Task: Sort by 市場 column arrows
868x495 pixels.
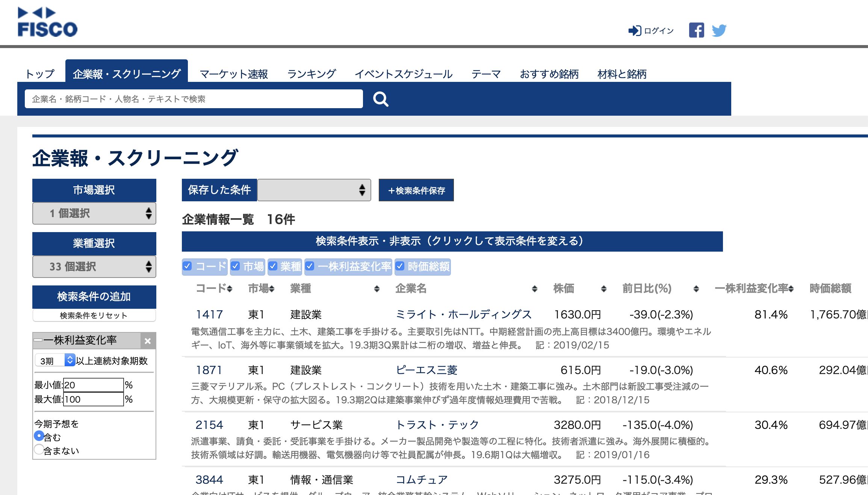Action: pos(272,289)
